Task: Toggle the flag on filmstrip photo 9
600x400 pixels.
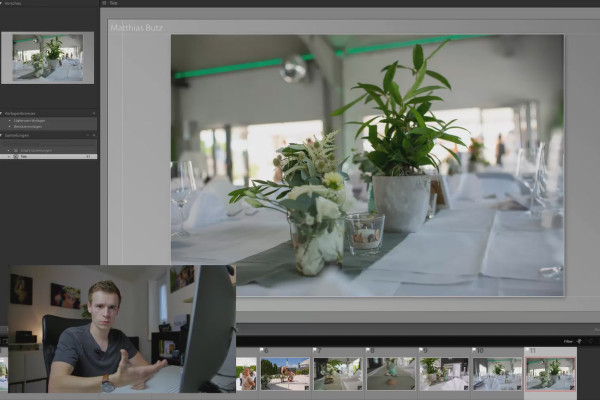Action: pos(421,350)
